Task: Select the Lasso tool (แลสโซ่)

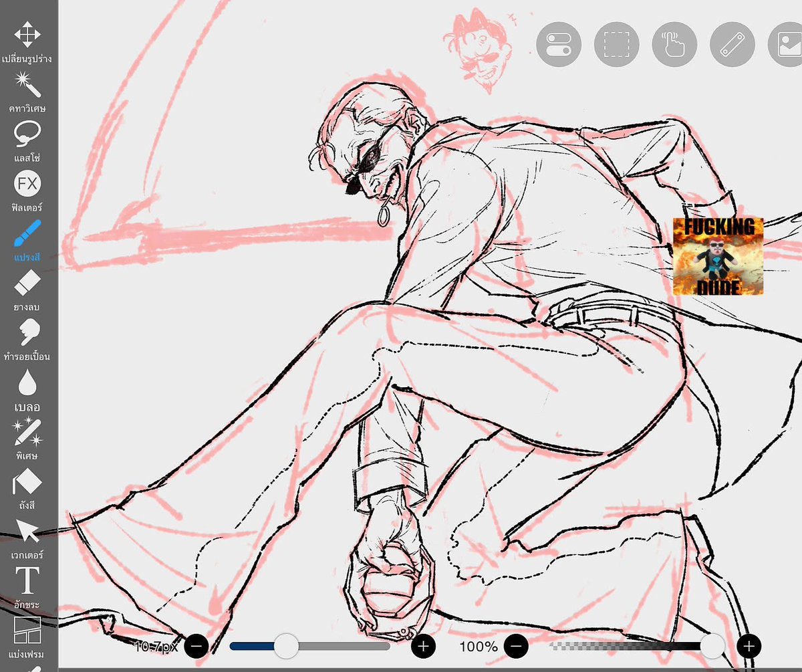Action: tap(27, 141)
